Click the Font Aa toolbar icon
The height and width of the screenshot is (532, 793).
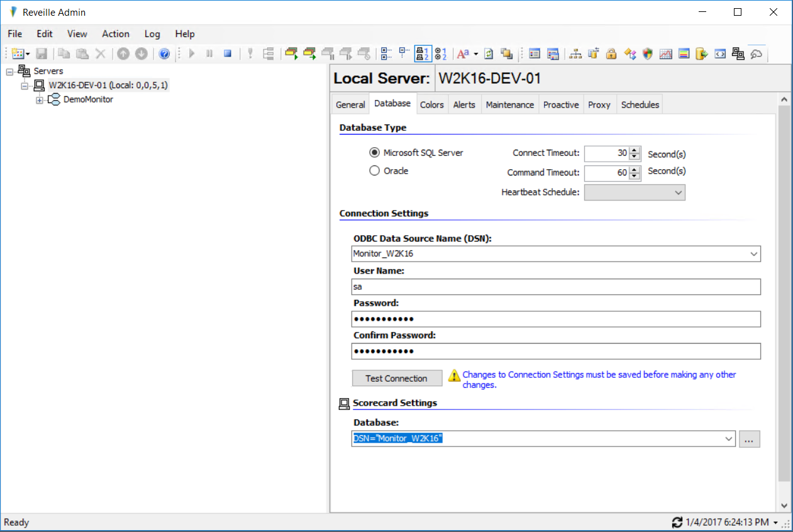point(463,54)
